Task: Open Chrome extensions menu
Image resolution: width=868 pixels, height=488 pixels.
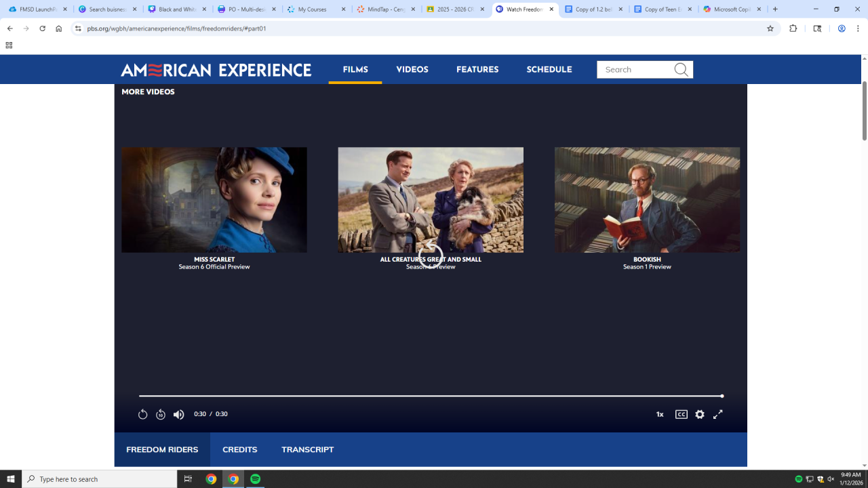Action: coord(793,28)
